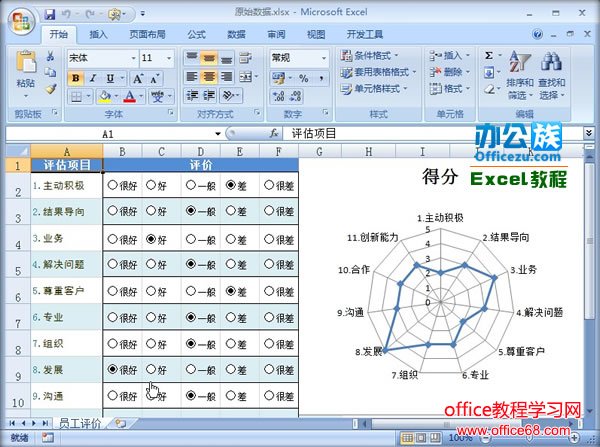The width and height of the screenshot is (600, 447).
Task: Open the Name Box dropdown arrow
Action: click(218, 134)
